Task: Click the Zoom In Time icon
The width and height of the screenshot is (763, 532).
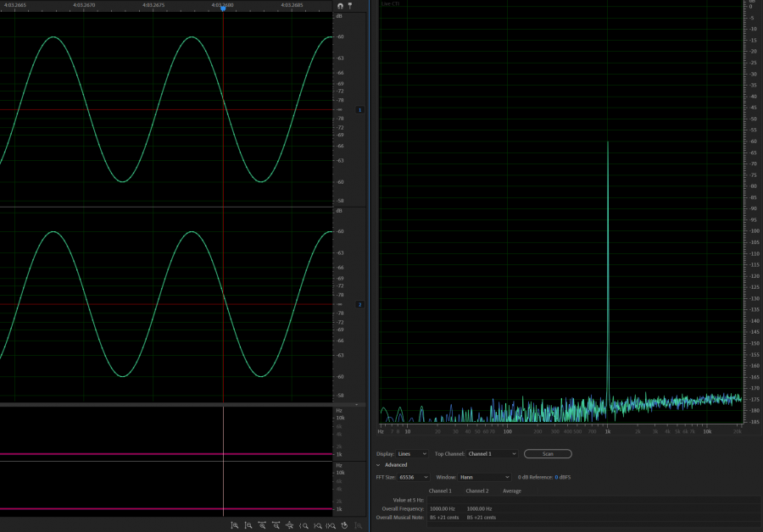Action: click(x=262, y=526)
